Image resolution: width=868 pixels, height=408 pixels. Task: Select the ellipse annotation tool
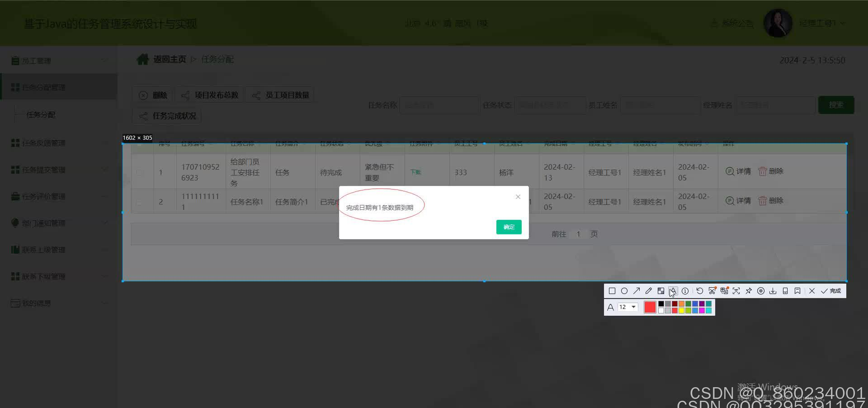click(x=624, y=291)
